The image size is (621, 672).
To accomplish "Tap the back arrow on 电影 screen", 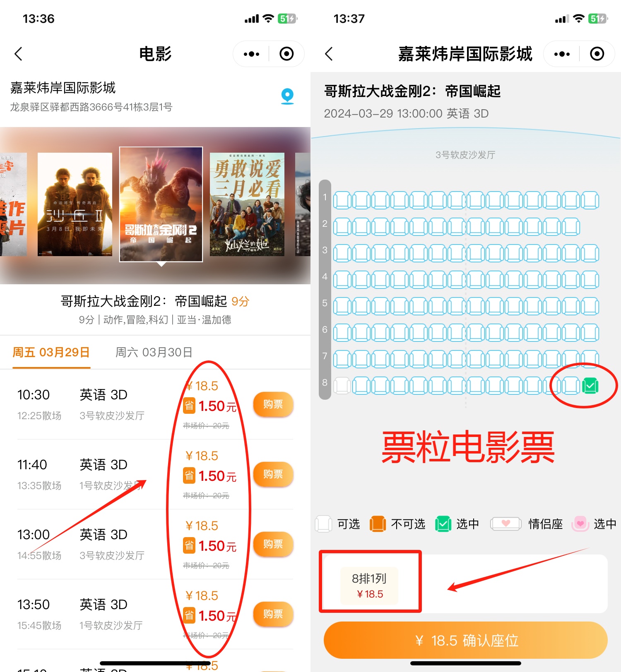I will [x=18, y=54].
